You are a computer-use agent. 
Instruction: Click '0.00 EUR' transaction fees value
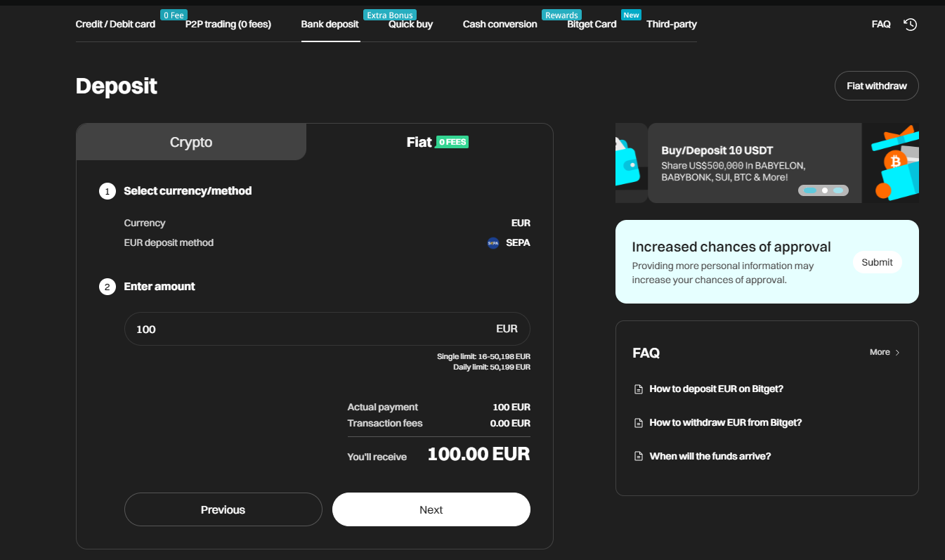(x=510, y=424)
